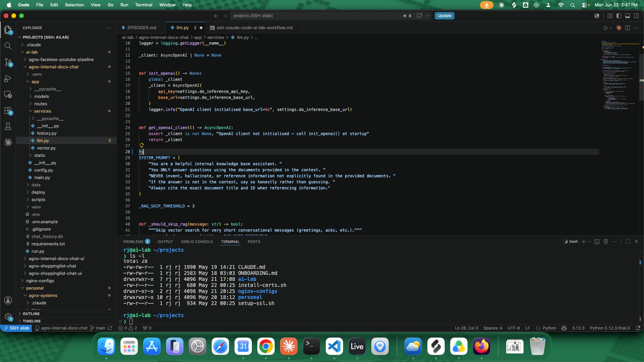Open the Terminal menu in menu bar
644x362 pixels.
coord(144,5)
